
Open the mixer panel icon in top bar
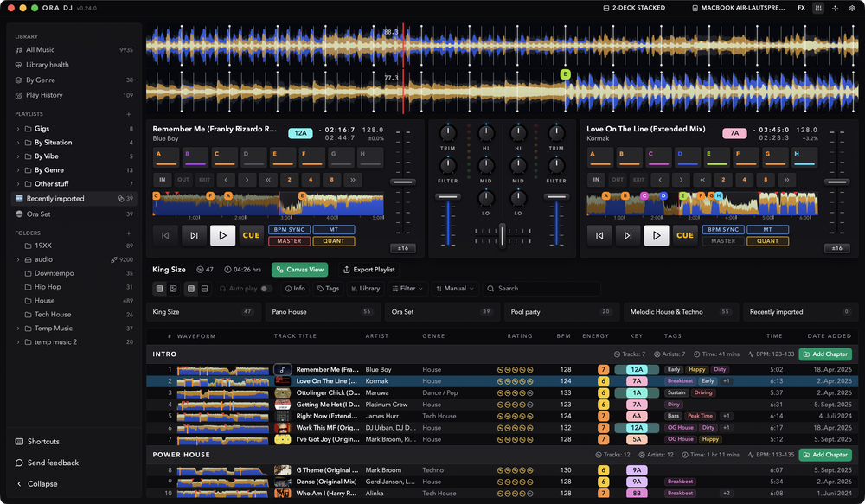pyautogui.click(x=818, y=9)
